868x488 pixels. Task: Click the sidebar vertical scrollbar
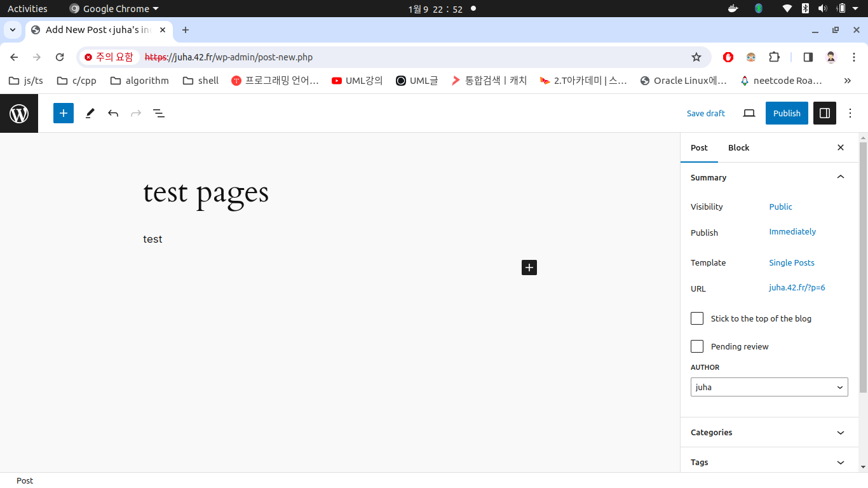click(863, 267)
